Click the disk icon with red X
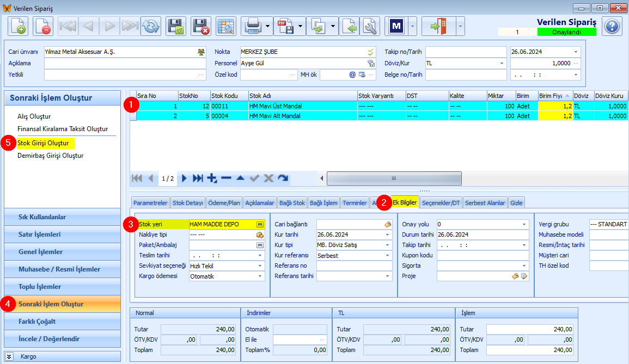 click(200, 27)
